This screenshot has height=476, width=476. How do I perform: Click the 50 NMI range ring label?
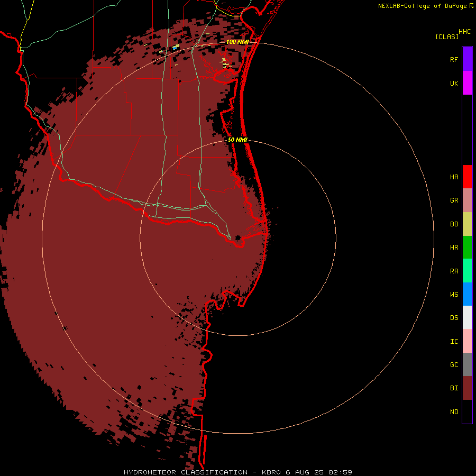pos(237,140)
